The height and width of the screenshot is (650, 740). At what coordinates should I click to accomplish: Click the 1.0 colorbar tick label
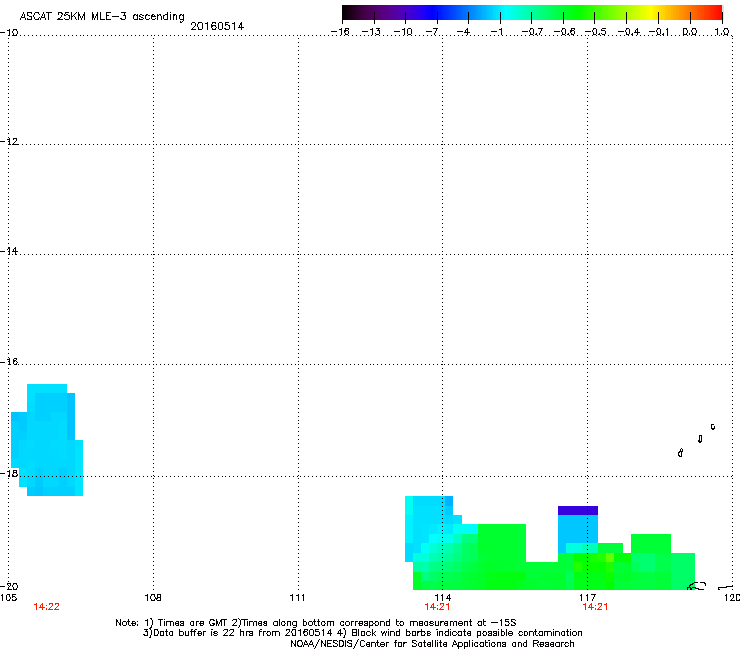click(x=722, y=32)
